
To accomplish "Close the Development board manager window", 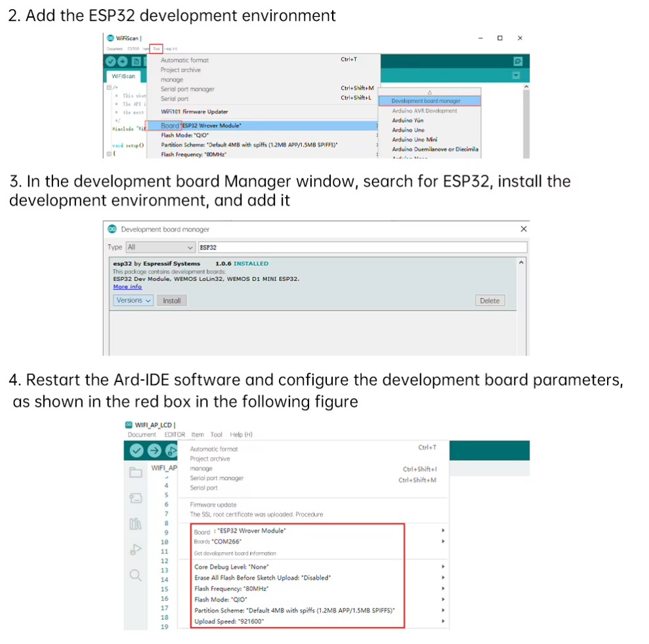I will pos(524,229).
